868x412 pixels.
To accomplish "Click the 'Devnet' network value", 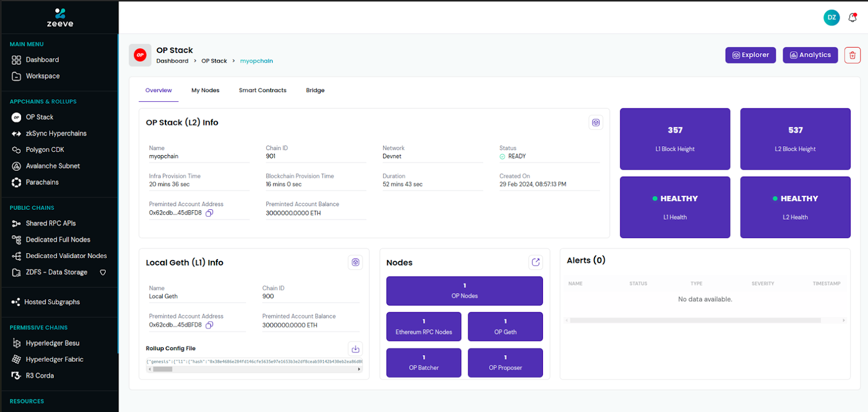I will 392,156.
